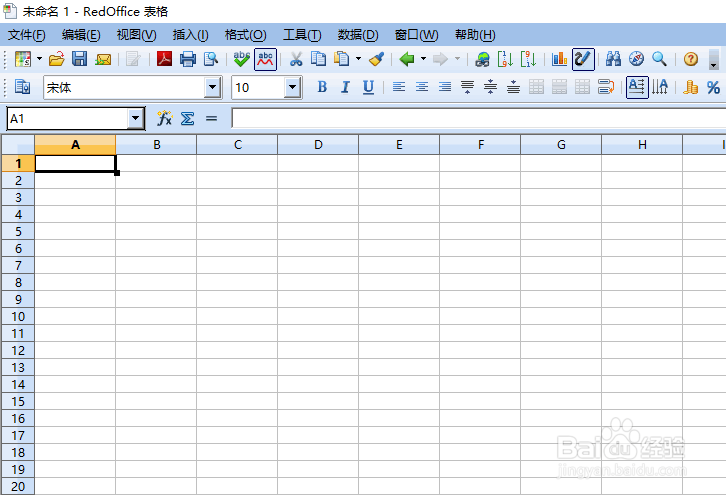Align cell contents to bottom
The image size is (726, 495).
513,87
